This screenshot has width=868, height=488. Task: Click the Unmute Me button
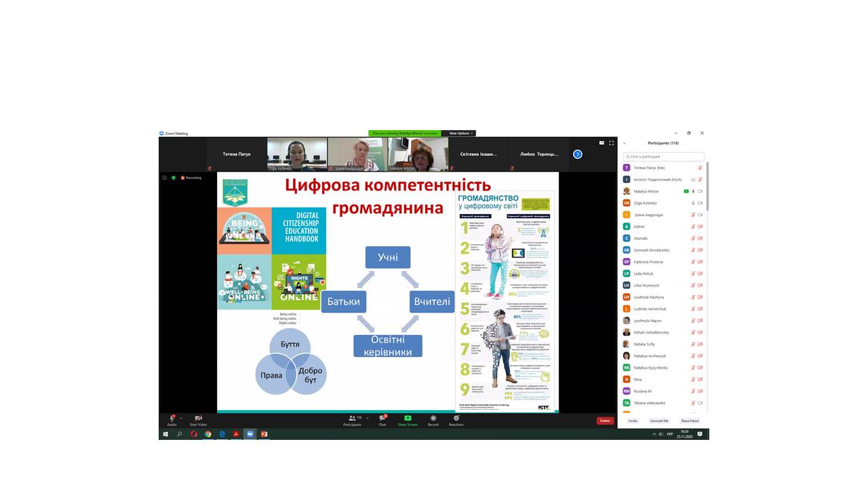pos(659,421)
